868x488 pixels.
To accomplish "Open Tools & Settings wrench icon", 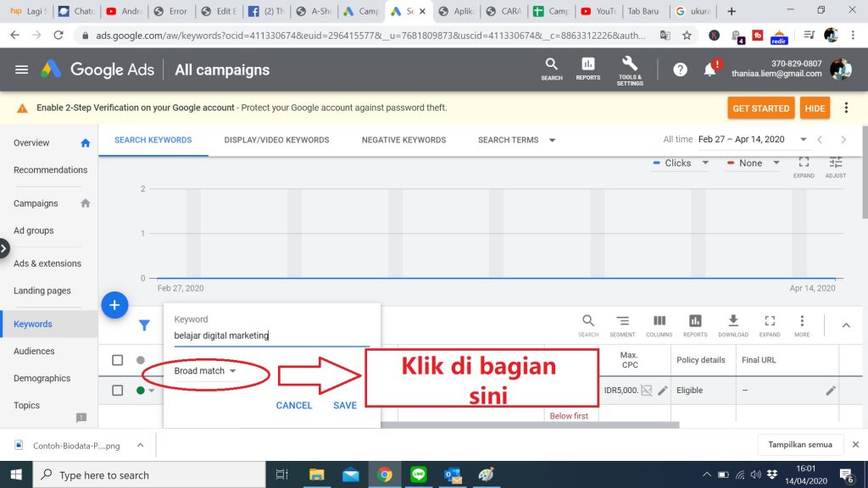I will (x=630, y=69).
